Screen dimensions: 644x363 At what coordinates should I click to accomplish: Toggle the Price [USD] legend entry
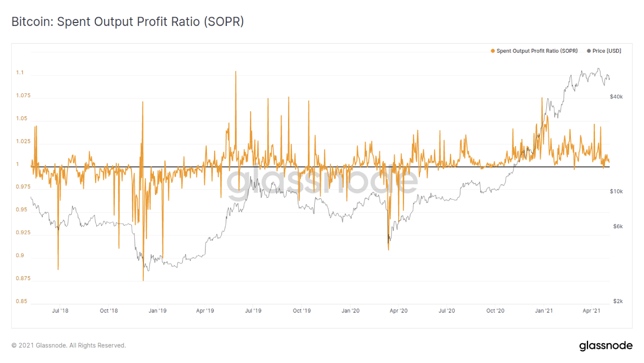tap(604, 51)
